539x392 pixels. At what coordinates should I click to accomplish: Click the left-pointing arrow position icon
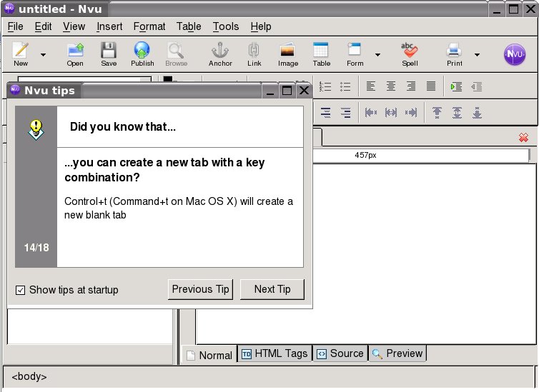pyautogui.click(x=370, y=112)
